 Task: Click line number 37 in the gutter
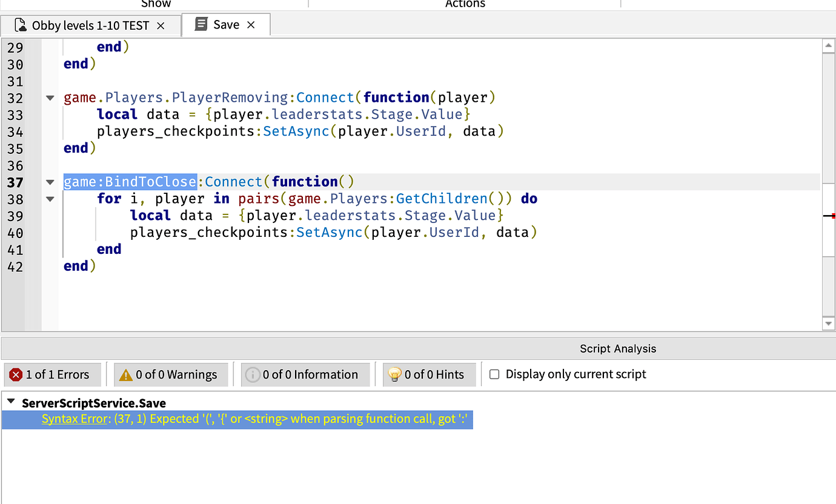pos(15,182)
